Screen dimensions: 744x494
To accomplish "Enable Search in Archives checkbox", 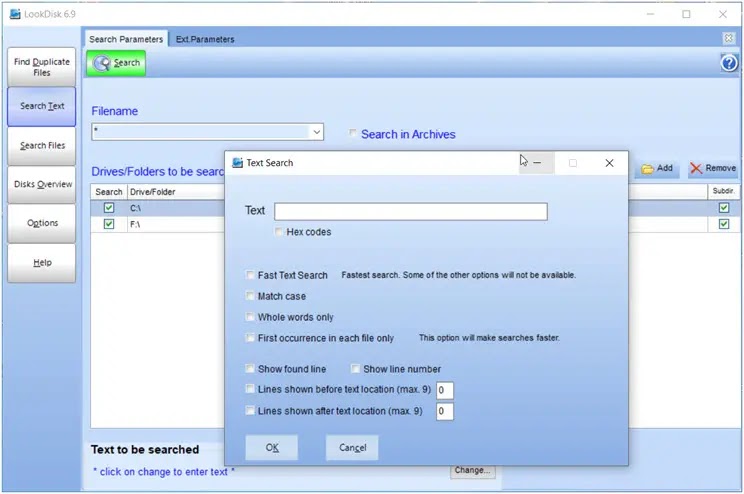I will point(352,133).
